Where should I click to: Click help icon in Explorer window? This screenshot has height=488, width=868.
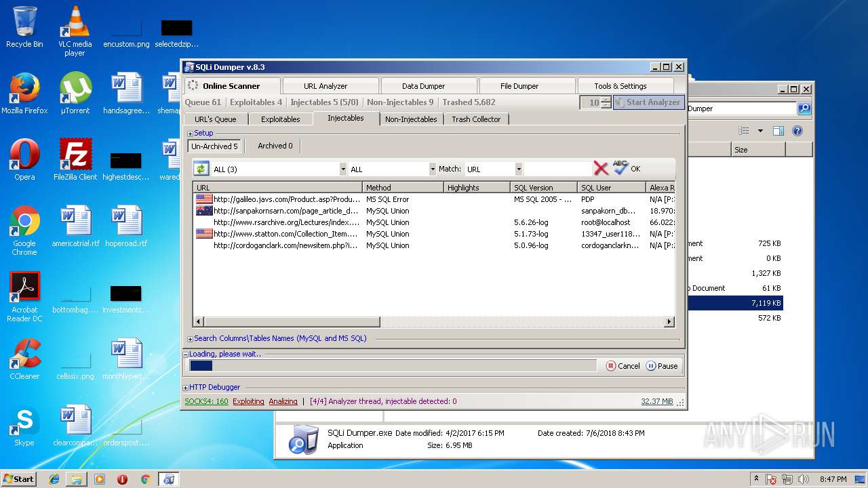797,131
